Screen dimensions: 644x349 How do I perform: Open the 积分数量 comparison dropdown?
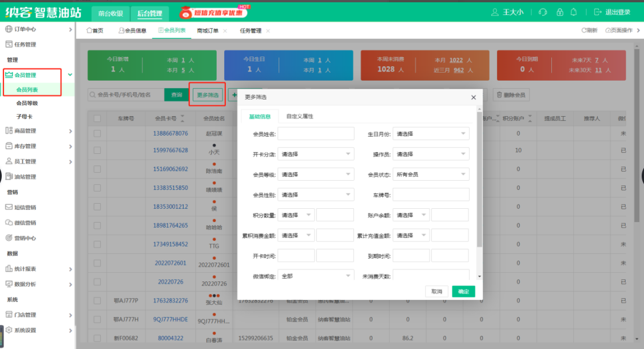[x=296, y=215]
